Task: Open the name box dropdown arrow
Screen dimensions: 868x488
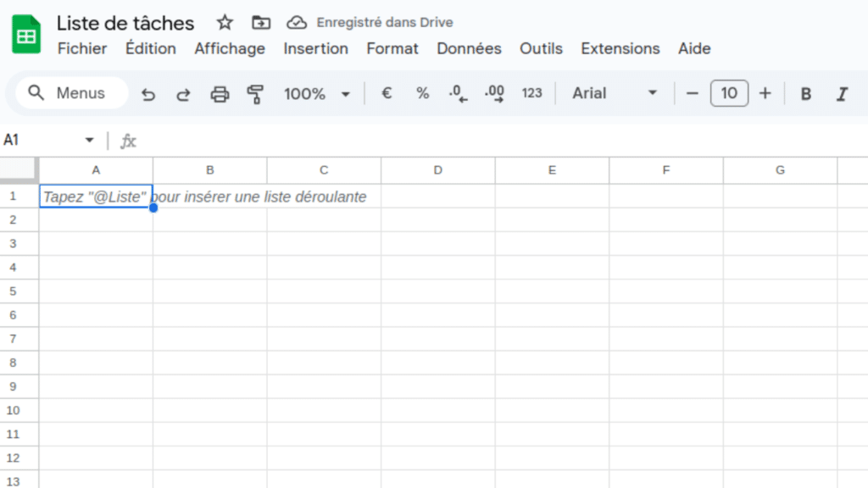Action: point(89,140)
